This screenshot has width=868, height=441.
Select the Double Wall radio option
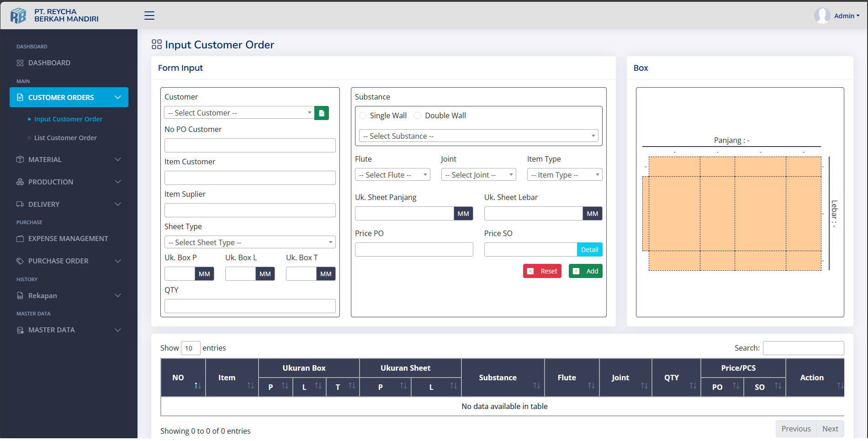pos(418,115)
